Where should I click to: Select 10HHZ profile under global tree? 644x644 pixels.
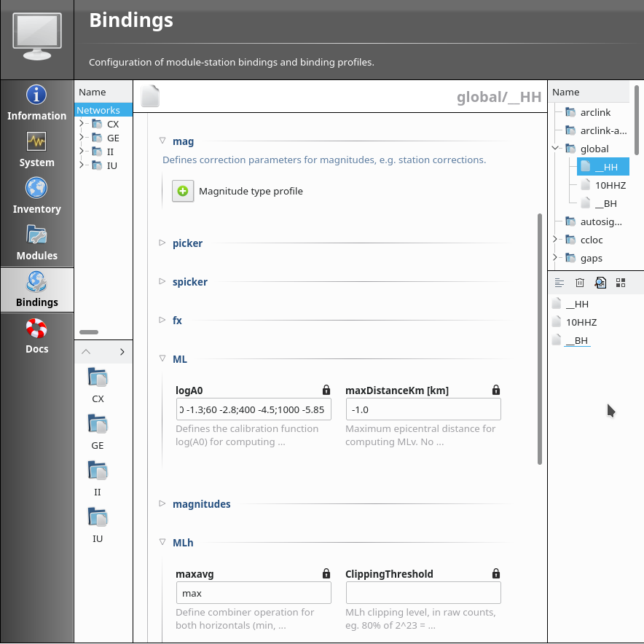(603, 185)
